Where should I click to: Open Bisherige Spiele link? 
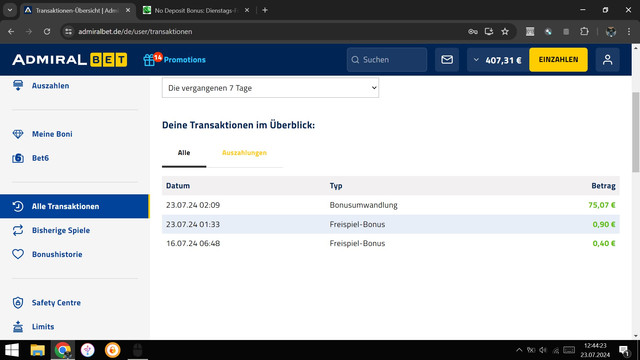point(61,230)
